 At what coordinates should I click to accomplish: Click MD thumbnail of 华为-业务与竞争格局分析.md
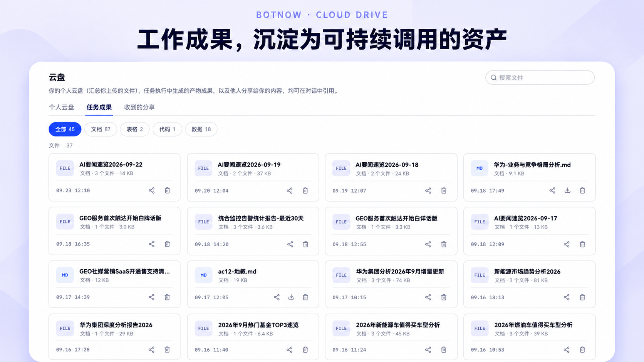coord(480,168)
